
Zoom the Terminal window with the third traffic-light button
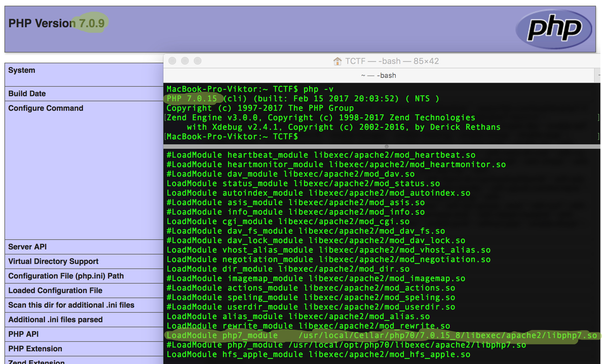click(198, 61)
